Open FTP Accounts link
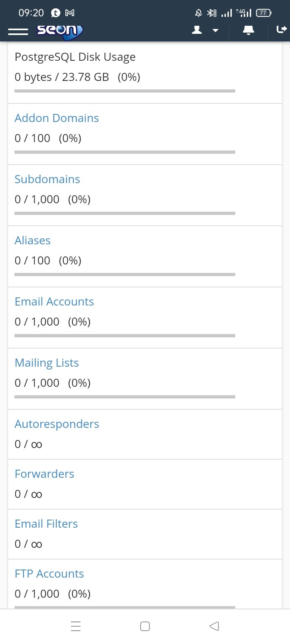The image size is (290, 644). pos(50,574)
